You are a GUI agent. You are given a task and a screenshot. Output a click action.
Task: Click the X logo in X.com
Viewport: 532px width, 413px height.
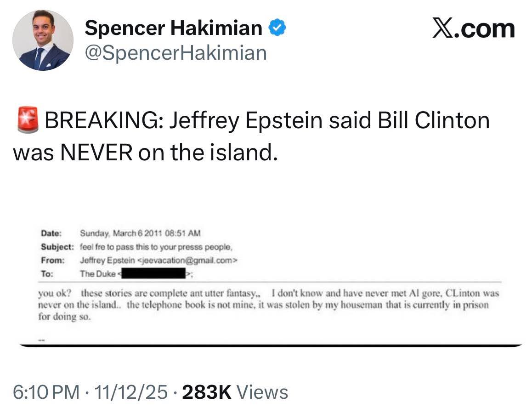pyautogui.click(x=443, y=29)
